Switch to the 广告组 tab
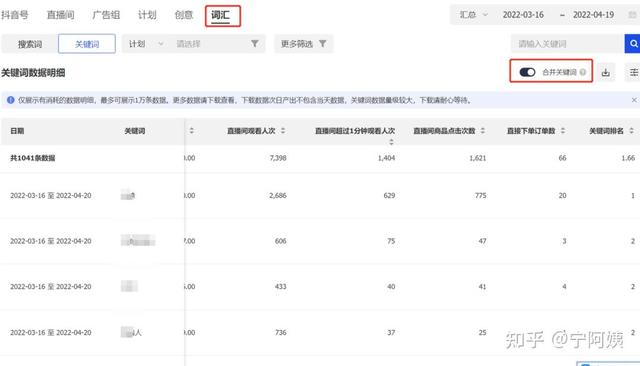Screen dimensions: 640x366 tap(106, 15)
